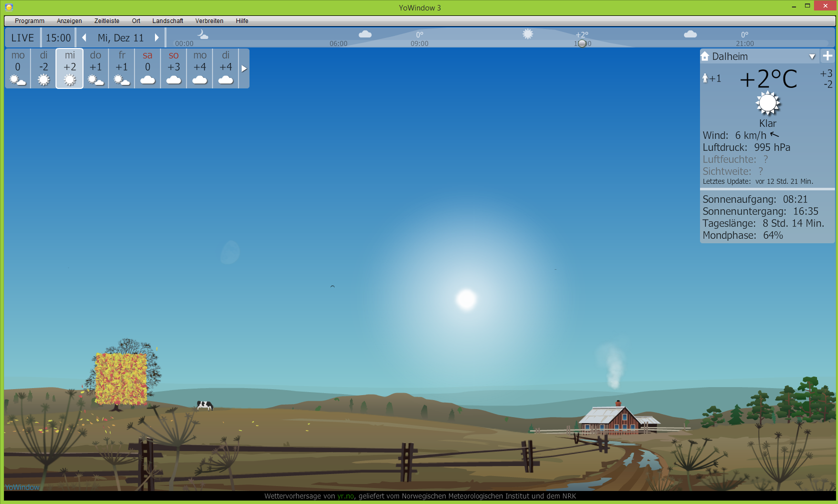Select Saturday forecast with cloud icon
838x504 pixels.
point(147,68)
